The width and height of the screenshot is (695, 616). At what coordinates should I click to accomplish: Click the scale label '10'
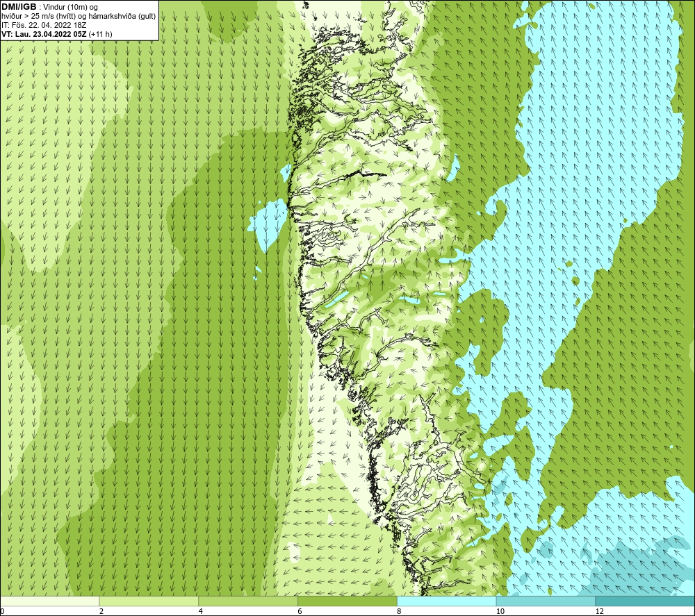tap(500, 612)
